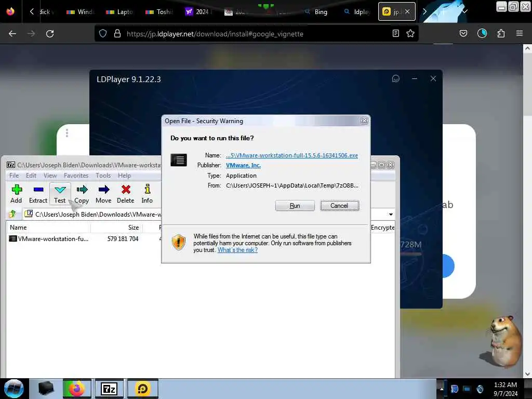The width and height of the screenshot is (532, 399).
Task: Sort by the Name column in 7-Zip
Action: coord(47,228)
